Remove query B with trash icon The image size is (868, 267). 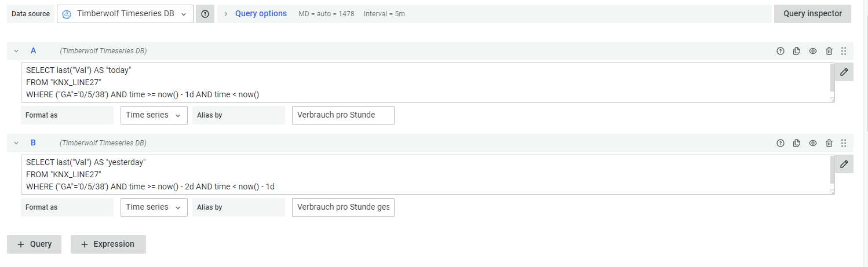pos(829,143)
